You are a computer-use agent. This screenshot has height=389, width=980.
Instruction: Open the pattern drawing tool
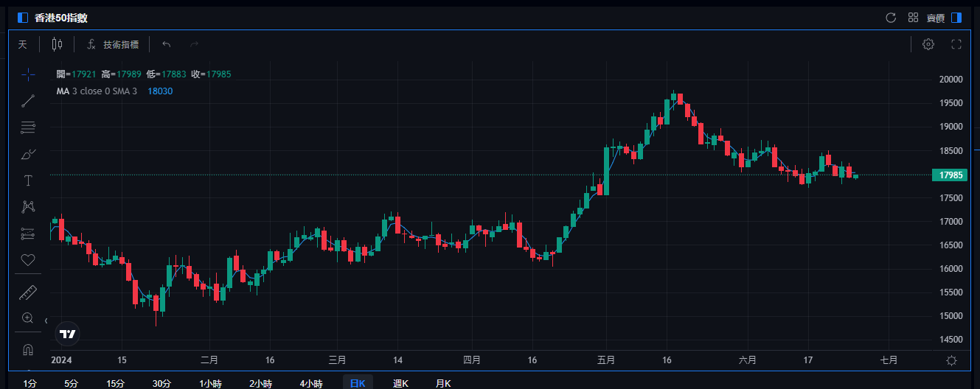[x=28, y=207]
